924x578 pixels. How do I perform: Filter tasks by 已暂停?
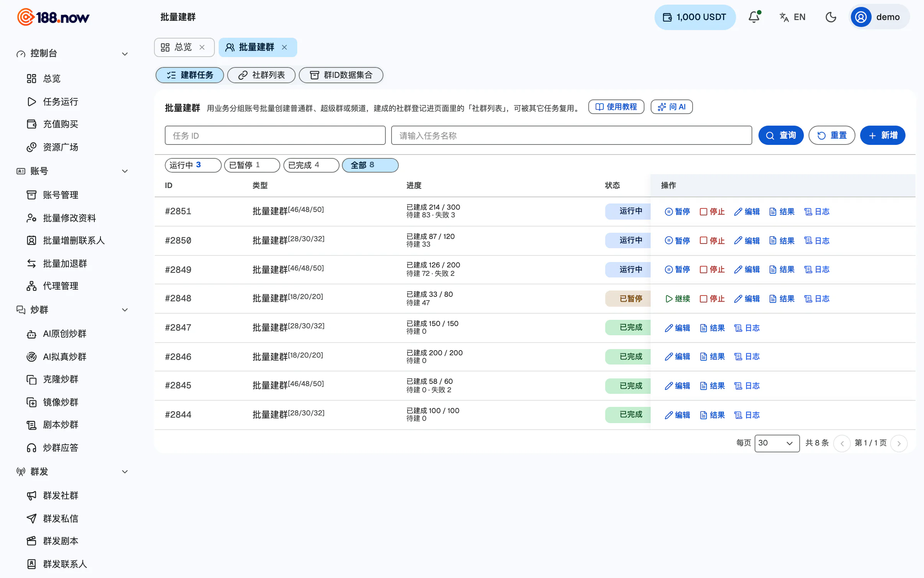pyautogui.click(x=252, y=165)
